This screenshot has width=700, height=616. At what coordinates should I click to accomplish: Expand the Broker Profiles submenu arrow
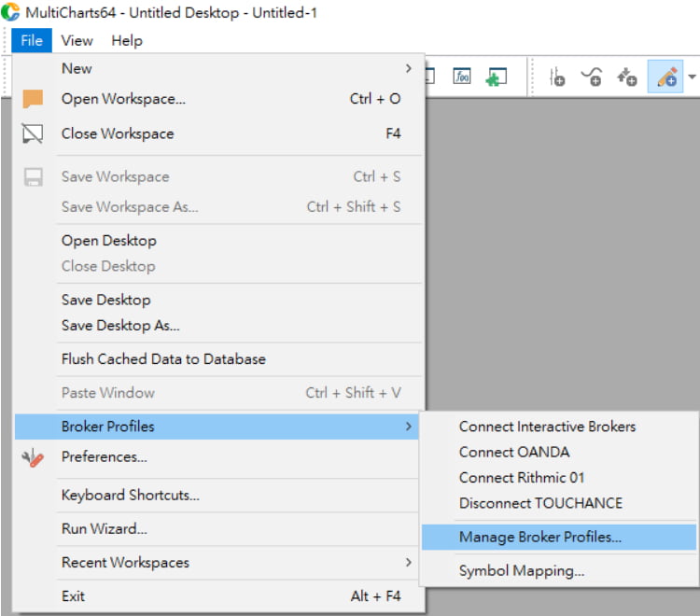[x=408, y=427]
